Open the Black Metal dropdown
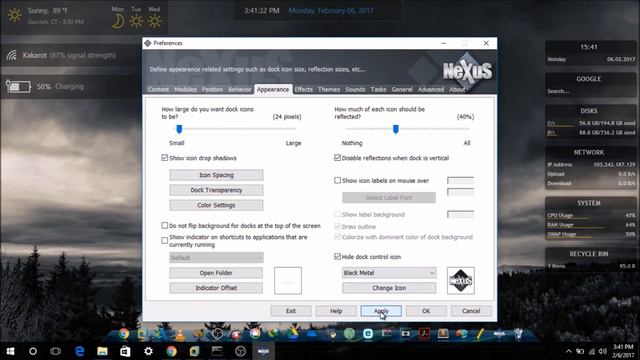 [389, 273]
